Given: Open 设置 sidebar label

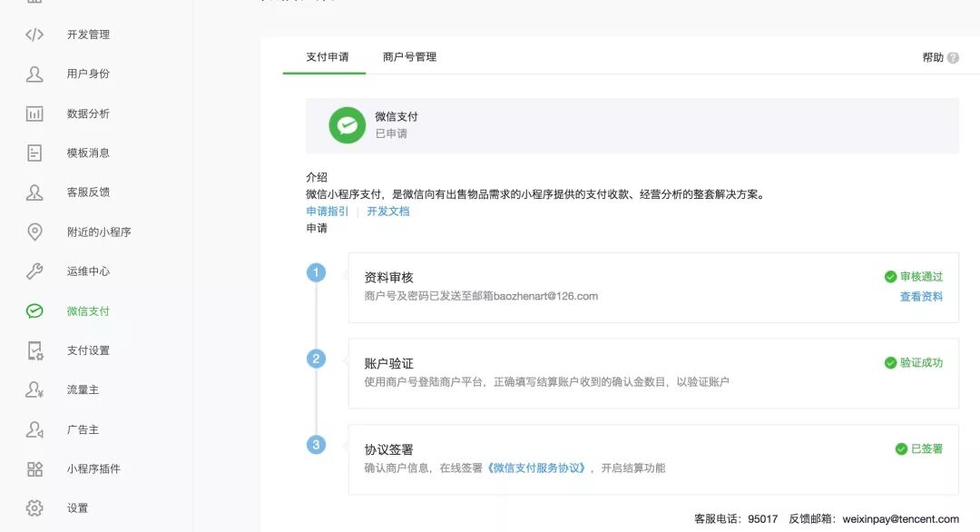Looking at the screenshot, I should tap(77, 508).
